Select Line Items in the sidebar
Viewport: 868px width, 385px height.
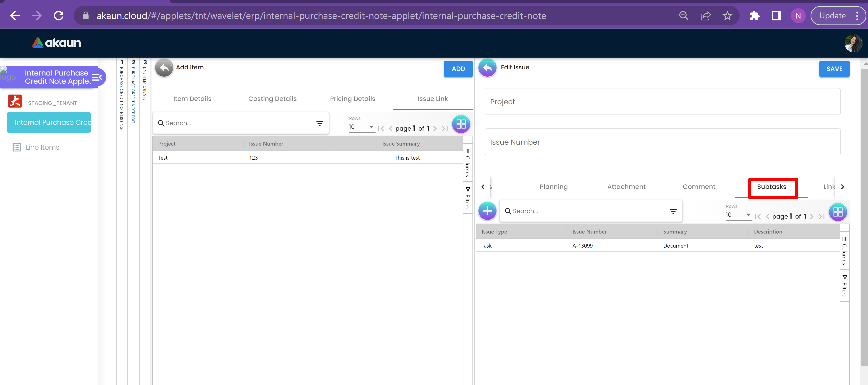click(x=42, y=147)
